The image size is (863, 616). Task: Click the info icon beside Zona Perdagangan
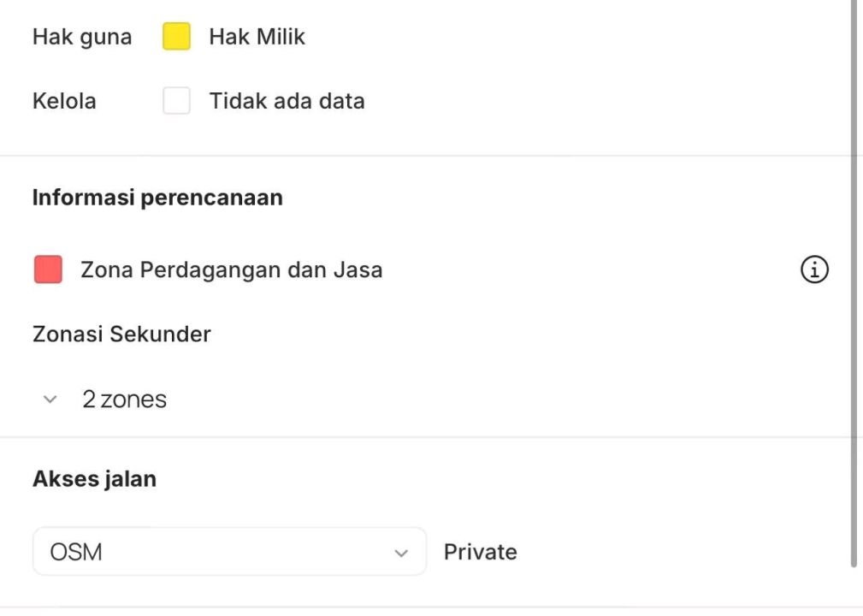coord(814,270)
